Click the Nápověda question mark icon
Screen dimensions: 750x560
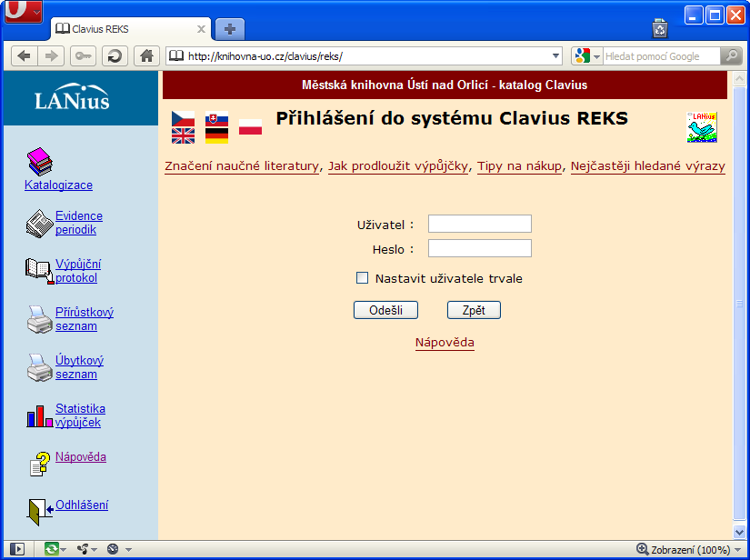click(40, 464)
